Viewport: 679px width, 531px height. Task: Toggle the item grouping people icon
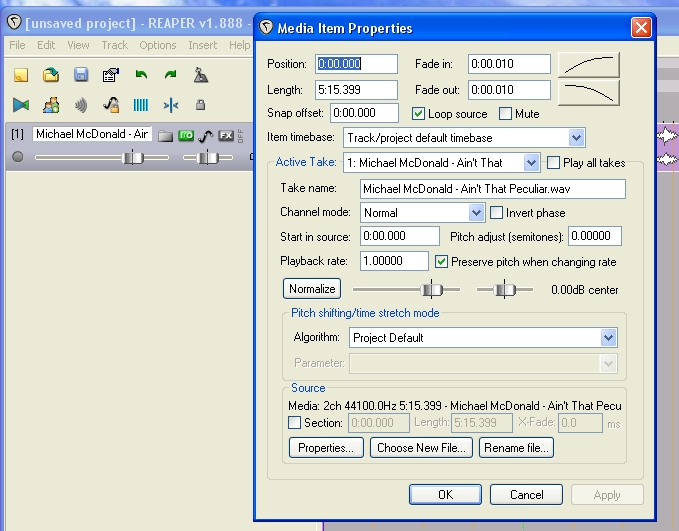pyautogui.click(x=51, y=105)
